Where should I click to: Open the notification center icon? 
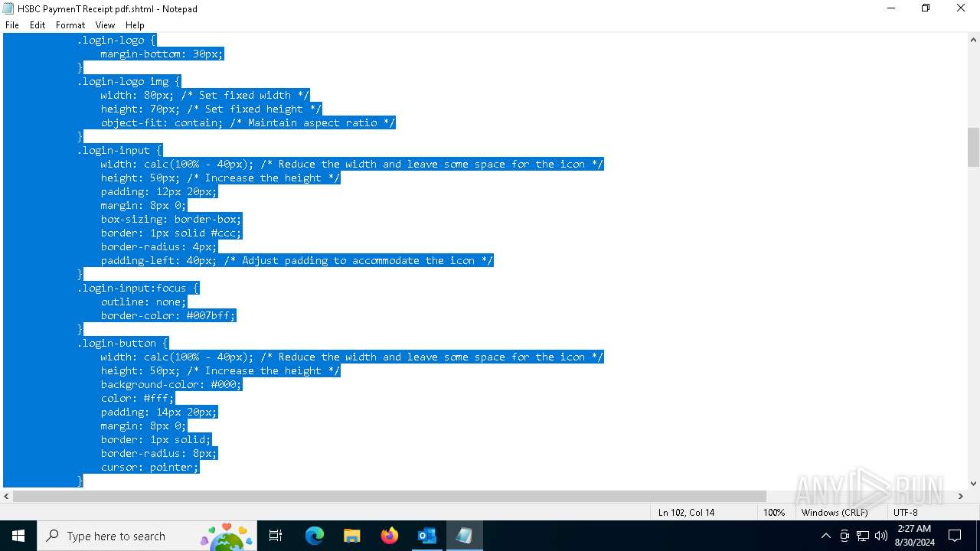click(955, 536)
